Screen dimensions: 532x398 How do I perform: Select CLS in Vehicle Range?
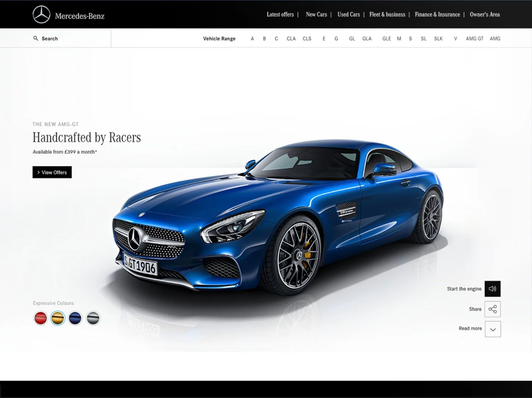pos(307,39)
